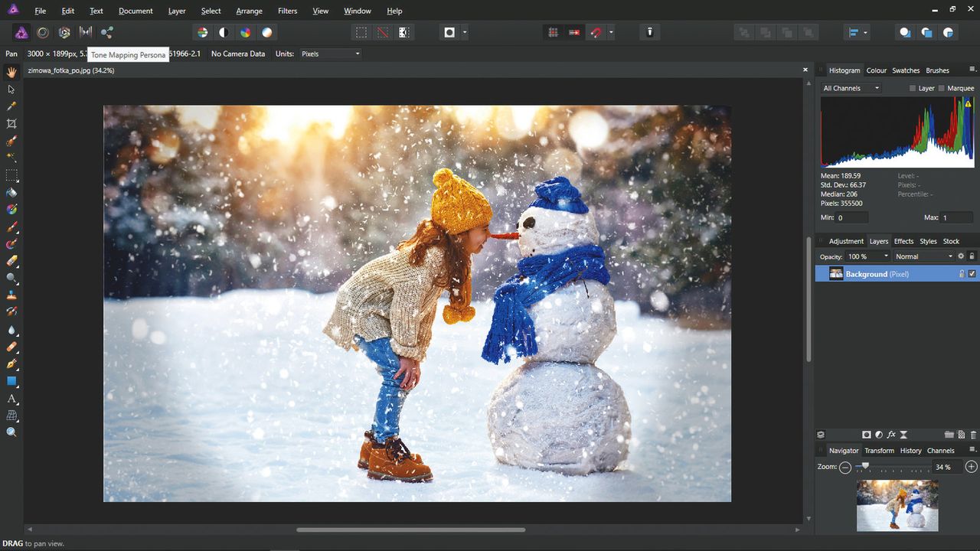
Task: Select the Paint Brush tool
Action: pos(11,227)
